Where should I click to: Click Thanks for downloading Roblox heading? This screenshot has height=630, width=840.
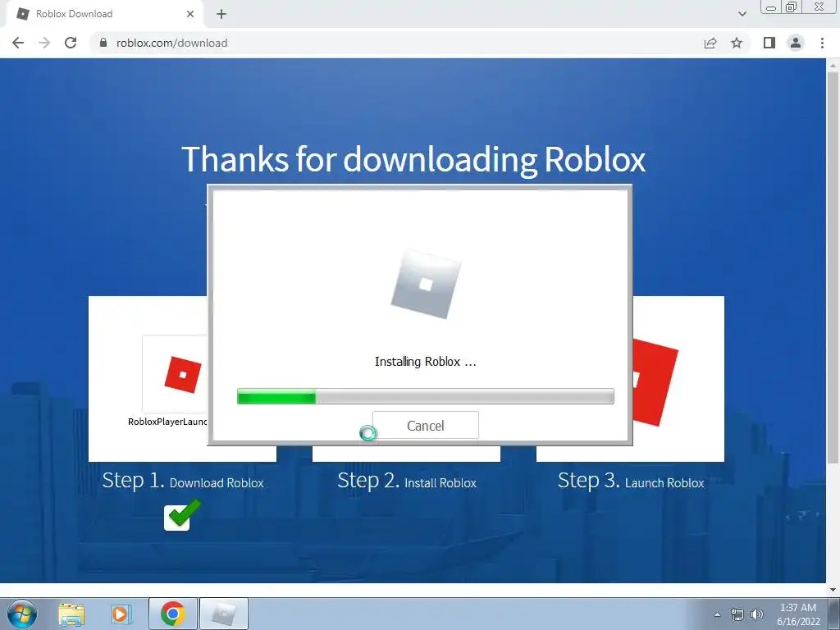coord(413,159)
